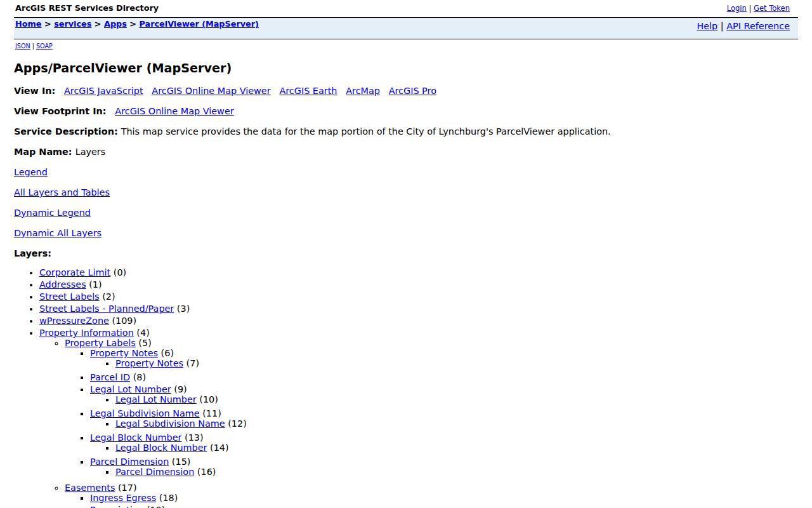Open the Legal Lot Number (10) sublayer
Viewport: 812px width, 508px height.
coord(156,399)
